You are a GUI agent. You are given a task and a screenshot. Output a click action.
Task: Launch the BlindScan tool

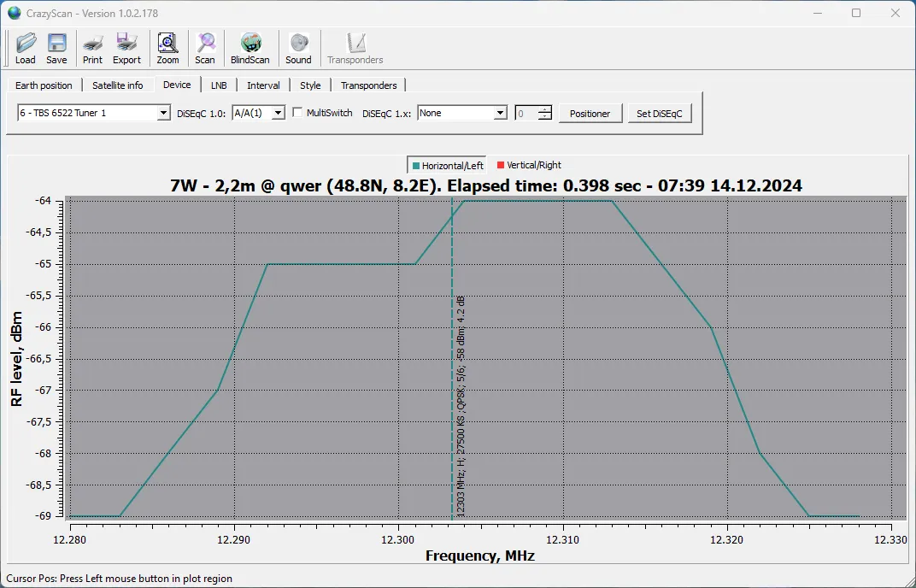click(x=250, y=49)
